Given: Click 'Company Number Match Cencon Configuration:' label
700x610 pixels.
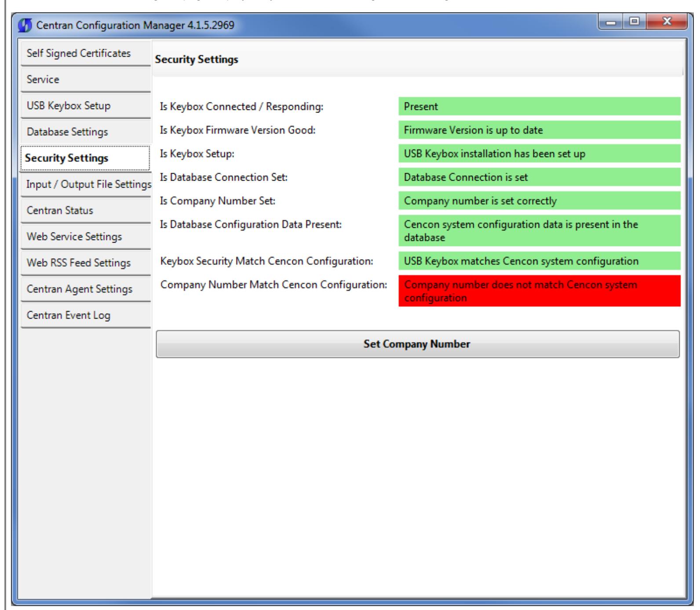Looking at the screenshot, I should click(274, 285).
